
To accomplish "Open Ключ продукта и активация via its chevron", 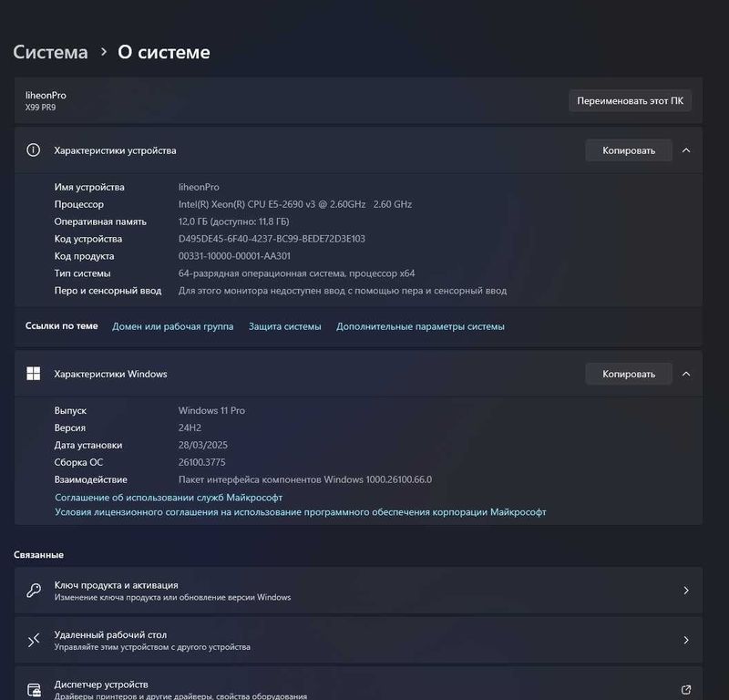I will 686,591.
